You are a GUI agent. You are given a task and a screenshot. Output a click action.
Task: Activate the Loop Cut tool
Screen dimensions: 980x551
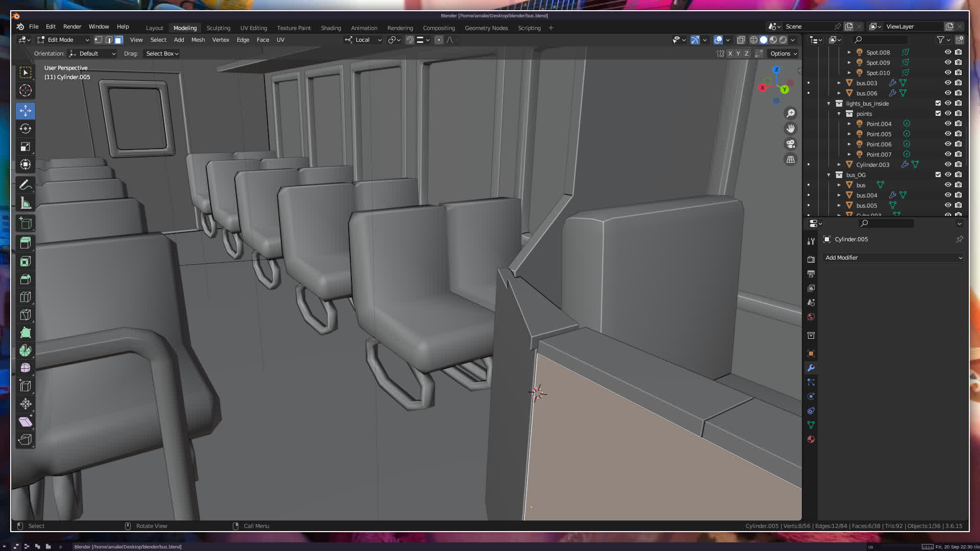26,297
